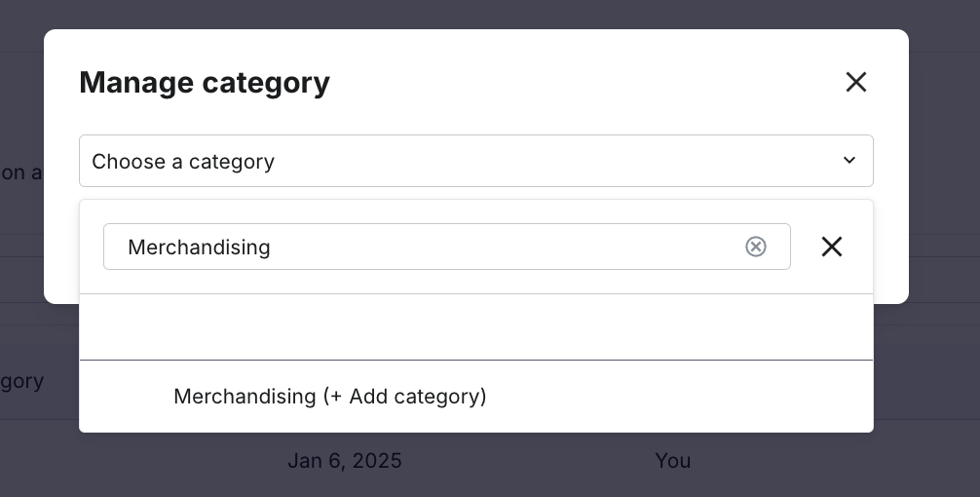Expand the Choose a category chevron
The image size is (980, 497).
pyautogui.click(x=848, y=161)
